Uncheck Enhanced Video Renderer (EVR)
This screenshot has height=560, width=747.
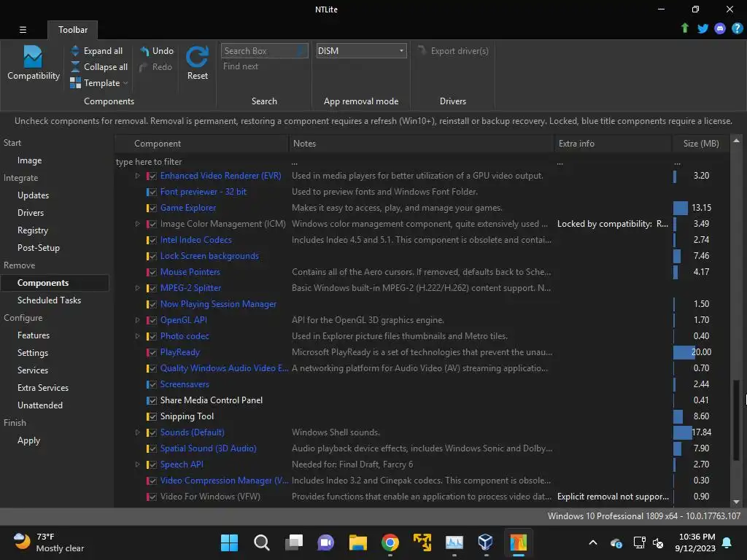[152, 176]
